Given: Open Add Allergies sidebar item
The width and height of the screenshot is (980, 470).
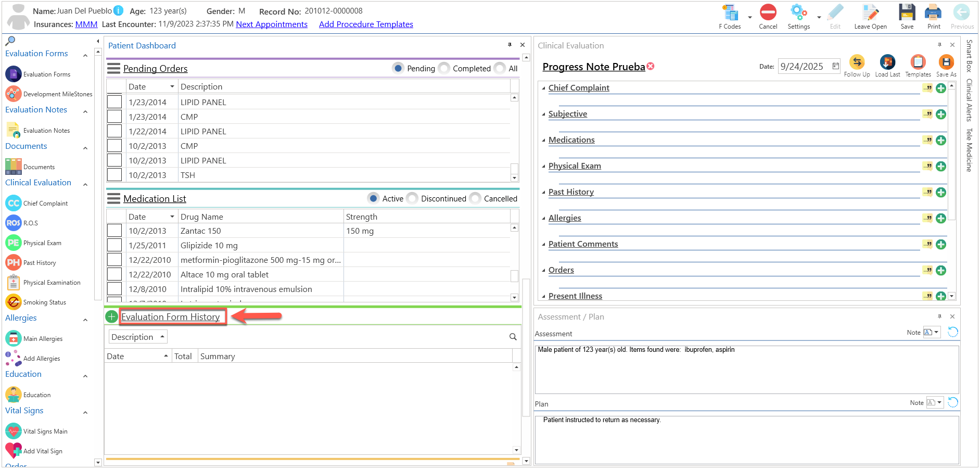Looking at the screenshot, I should click(x=33, y=359).
